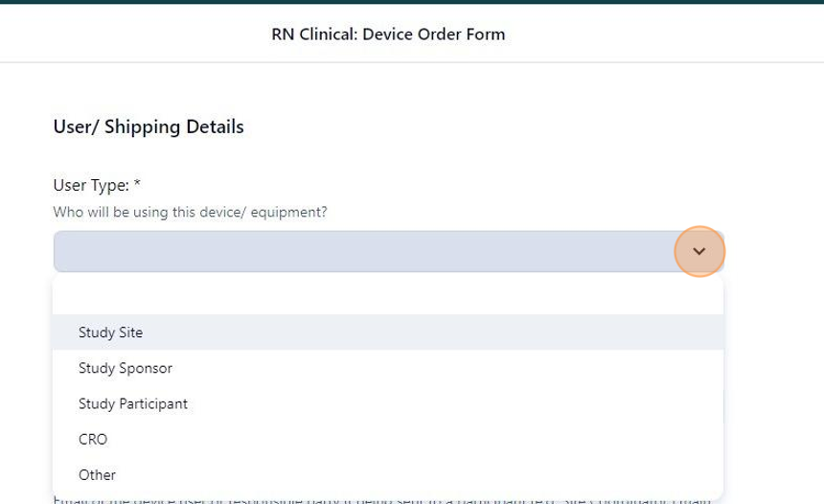
Task: Collapse the User Type dropdown chevron
Action: [x=698, y=251]
